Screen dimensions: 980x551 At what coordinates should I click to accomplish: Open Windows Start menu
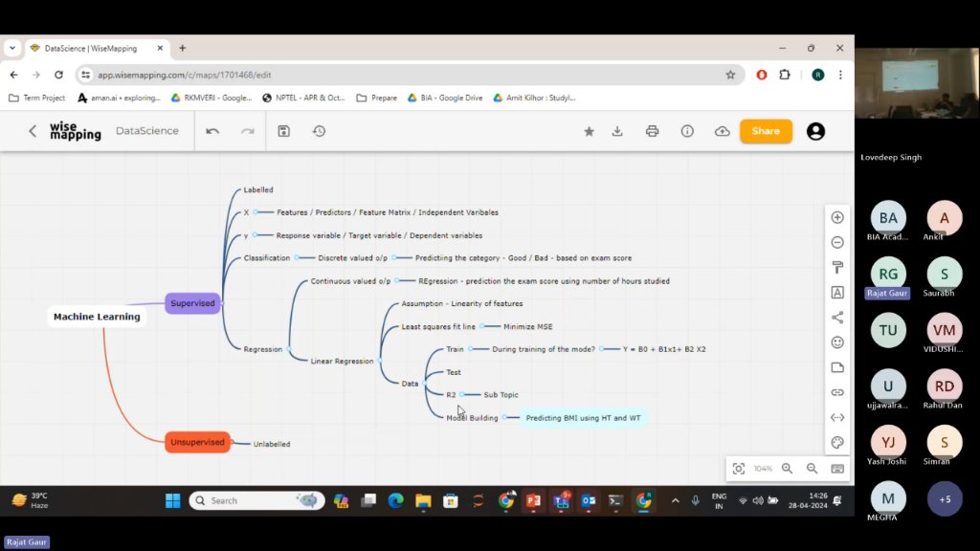[173, 500]
